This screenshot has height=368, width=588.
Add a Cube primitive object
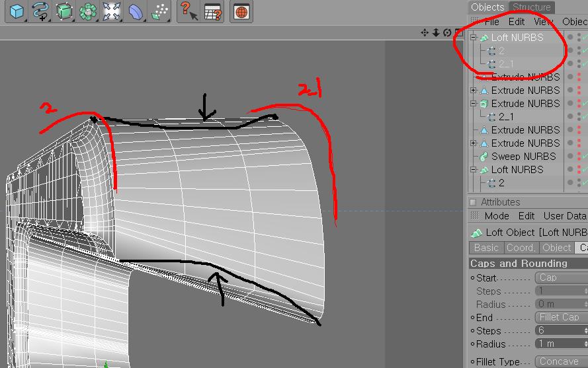click(16, 12)
